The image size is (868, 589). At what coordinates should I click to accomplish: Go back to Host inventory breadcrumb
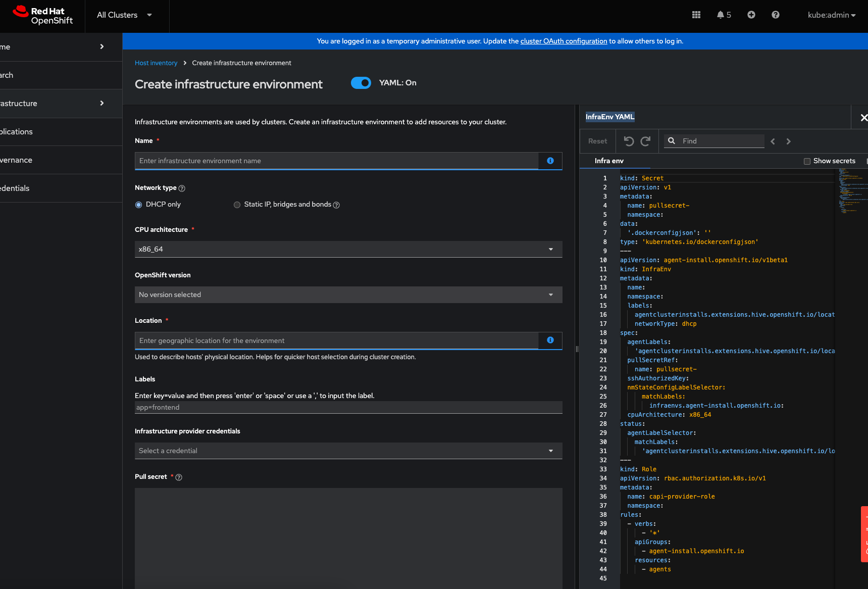[156, 63]
